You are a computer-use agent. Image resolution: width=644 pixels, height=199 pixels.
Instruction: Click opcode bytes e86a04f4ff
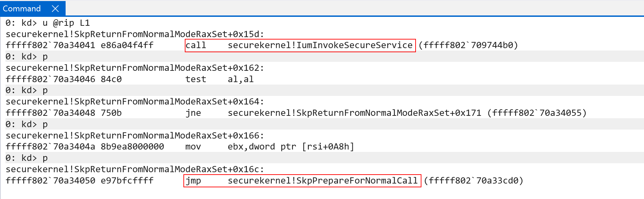coord(127,45)
